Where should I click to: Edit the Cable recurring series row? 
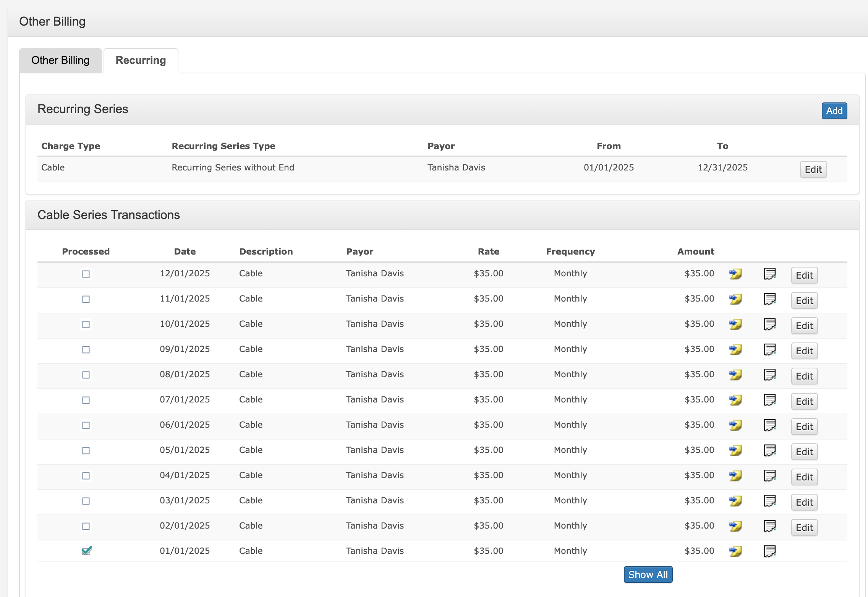pyautogui.click(x=813, y=169)
